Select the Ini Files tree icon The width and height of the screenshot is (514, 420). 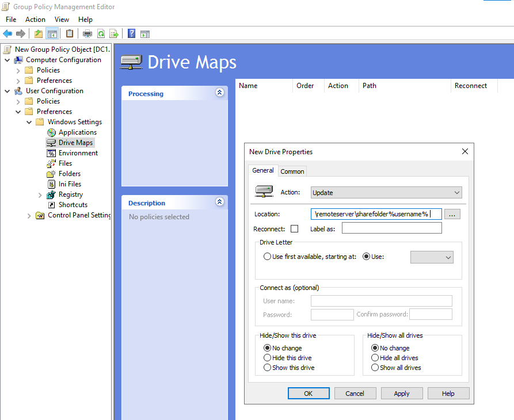pos(51,184)
